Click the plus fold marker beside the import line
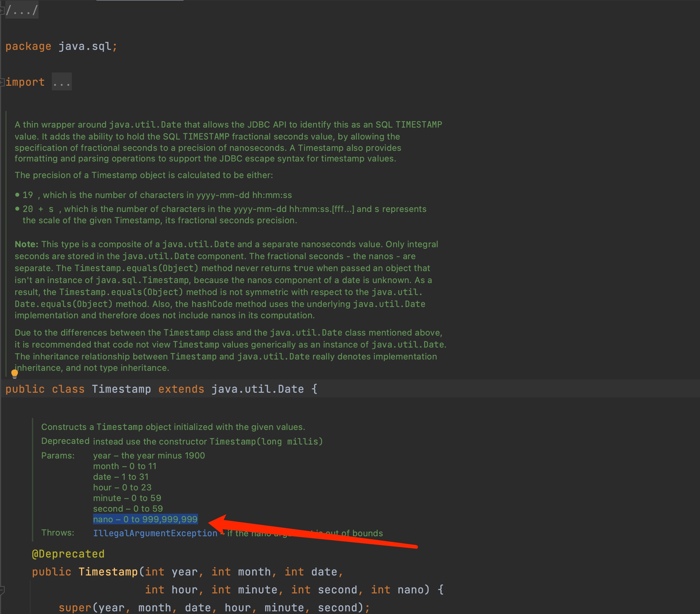700x614 pixels. click(2, 82)
